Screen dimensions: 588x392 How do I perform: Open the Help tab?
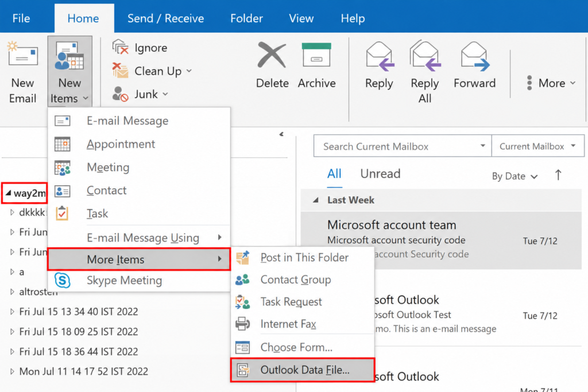tap(353, 18)
